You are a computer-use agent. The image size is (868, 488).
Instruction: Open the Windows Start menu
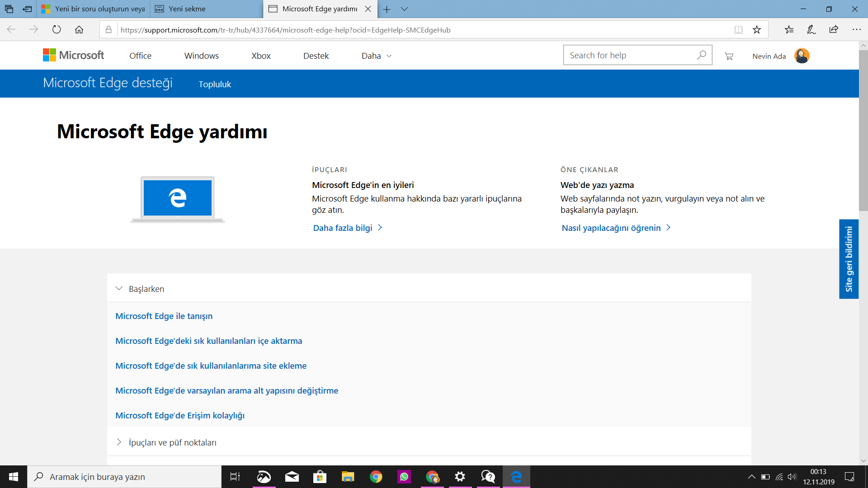coord(14,477)
